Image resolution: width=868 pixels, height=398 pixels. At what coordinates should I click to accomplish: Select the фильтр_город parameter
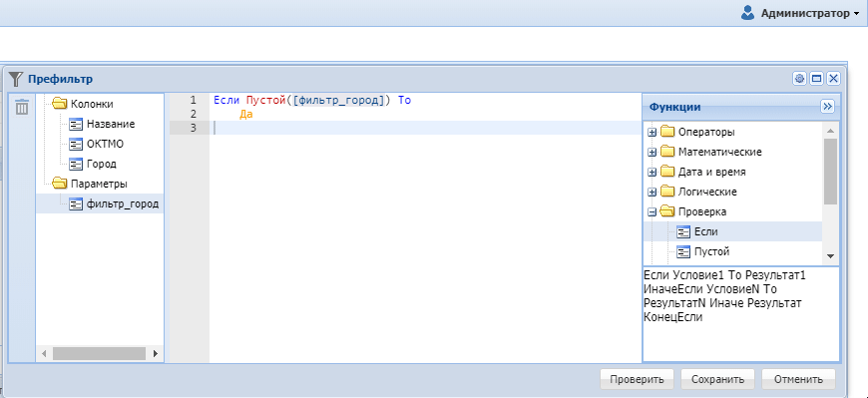click(123, 204)
